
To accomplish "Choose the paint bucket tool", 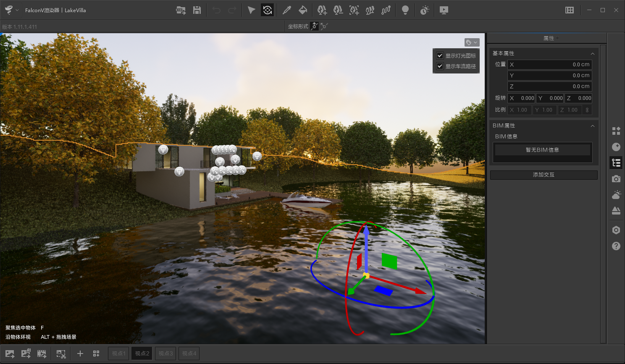I will [x=303, y=10].
